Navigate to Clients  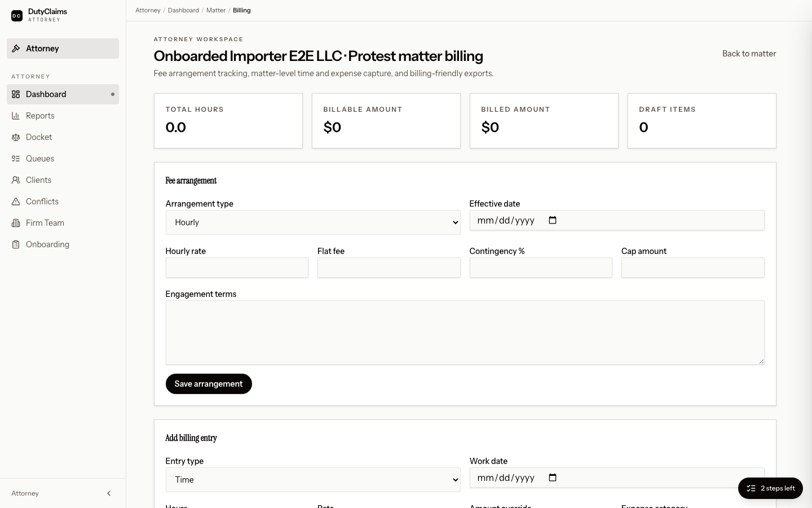[x=63, y=180]
